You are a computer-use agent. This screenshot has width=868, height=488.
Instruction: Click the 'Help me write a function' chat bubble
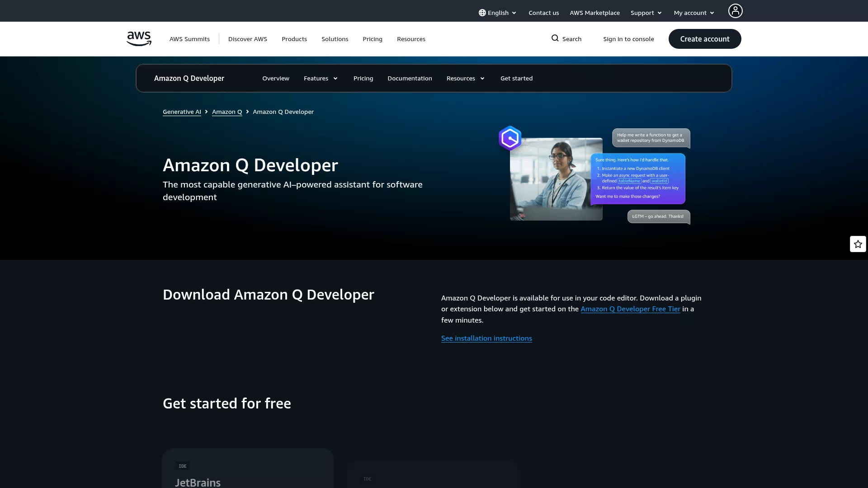[651, 138]
